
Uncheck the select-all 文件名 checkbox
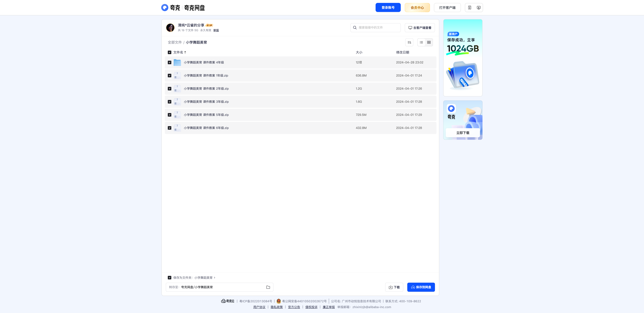[170, 52]
